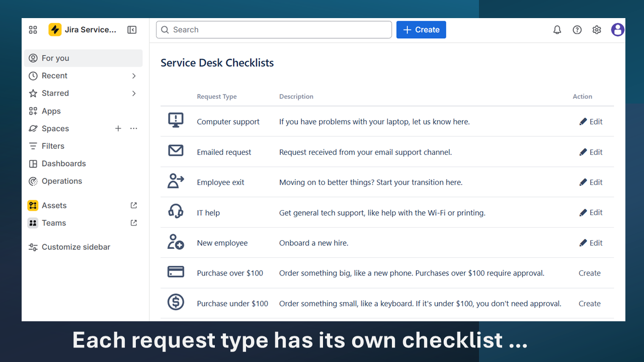
Task: Expand the Starred section chevron
Action: [x=134, y=93]
